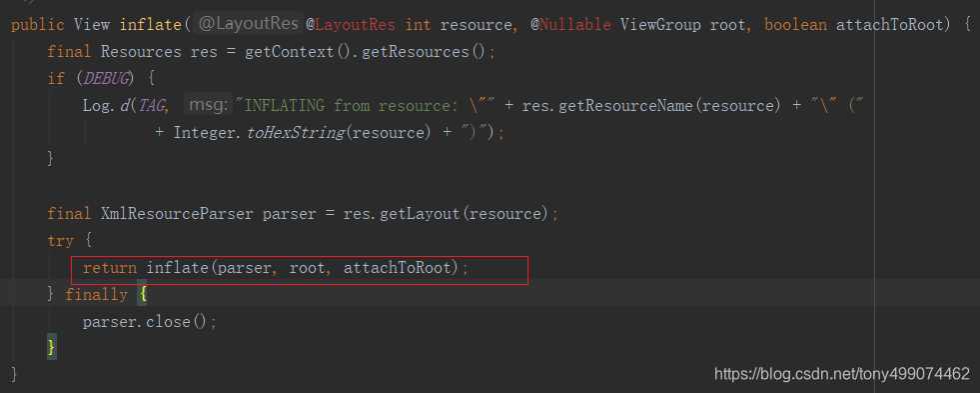The width and height of the screenshot is (980, 393).
Task: Click the Resources type declaration
Action: coord(141,51)
